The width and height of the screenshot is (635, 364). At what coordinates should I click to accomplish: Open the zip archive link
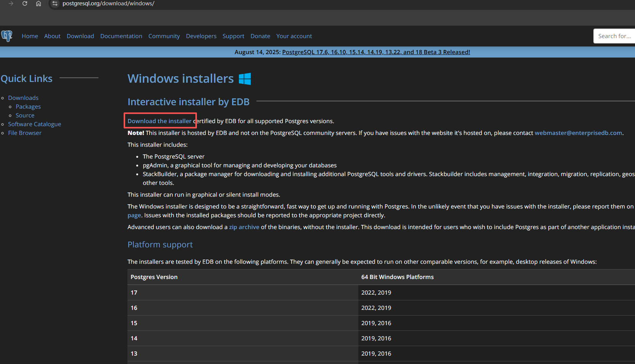click(x=244, y=227)
